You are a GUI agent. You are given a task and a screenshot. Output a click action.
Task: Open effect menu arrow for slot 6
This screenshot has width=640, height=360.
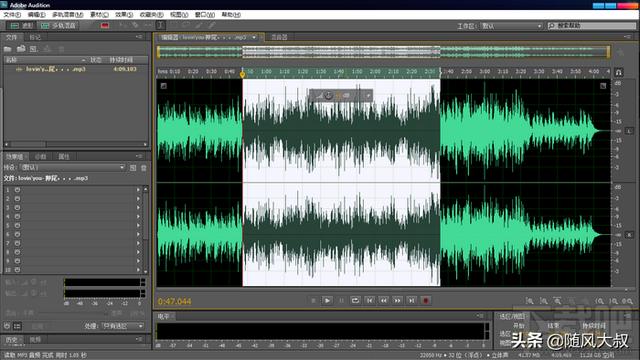tap(138, 234)
